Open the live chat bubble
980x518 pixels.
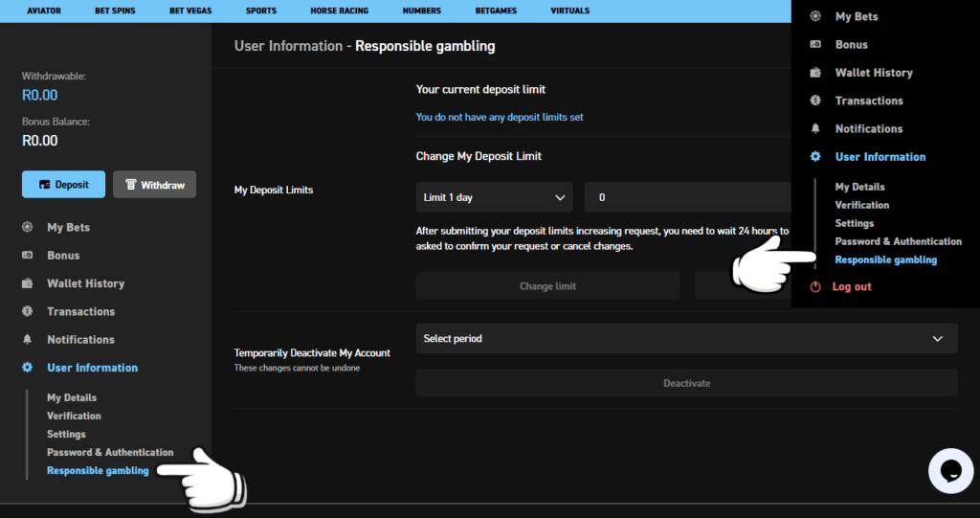pyautogui.click(x=950, y=471)
